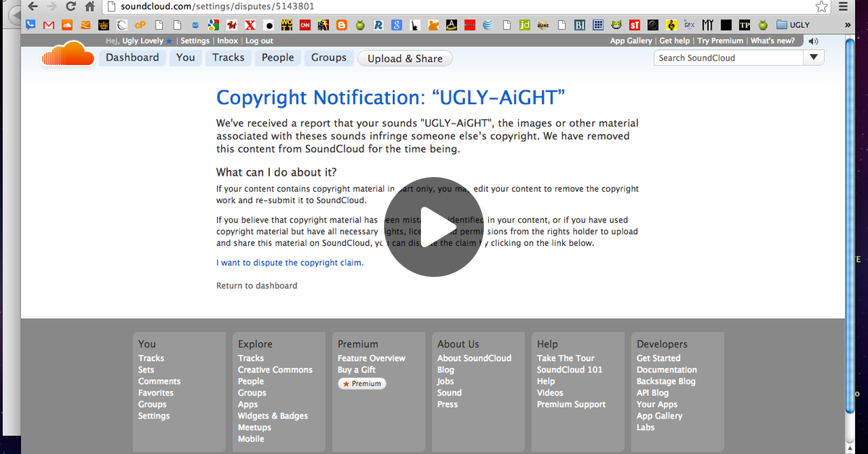Open the Dashboard navigation tab
Viewport: 868px width, 454px height.
(x=132, y=58)
